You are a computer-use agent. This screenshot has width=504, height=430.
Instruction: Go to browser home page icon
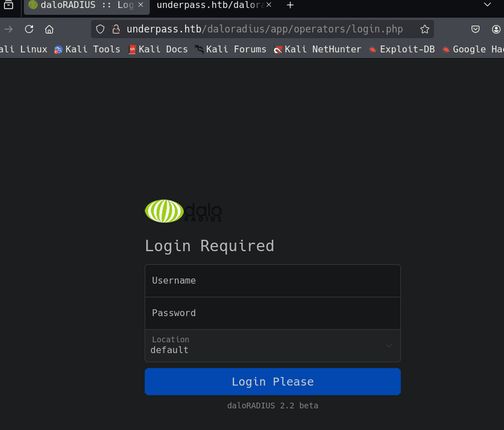click(50, 29)
